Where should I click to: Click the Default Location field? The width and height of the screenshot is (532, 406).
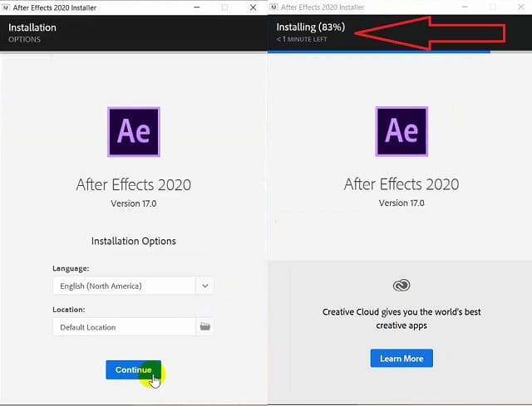pyautogui.click(x=124, y=327)
